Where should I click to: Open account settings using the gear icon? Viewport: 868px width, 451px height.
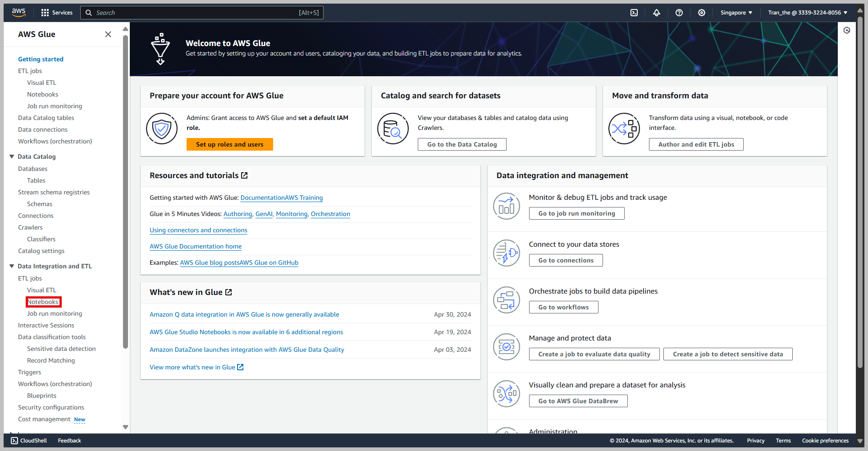coord(702,12)
